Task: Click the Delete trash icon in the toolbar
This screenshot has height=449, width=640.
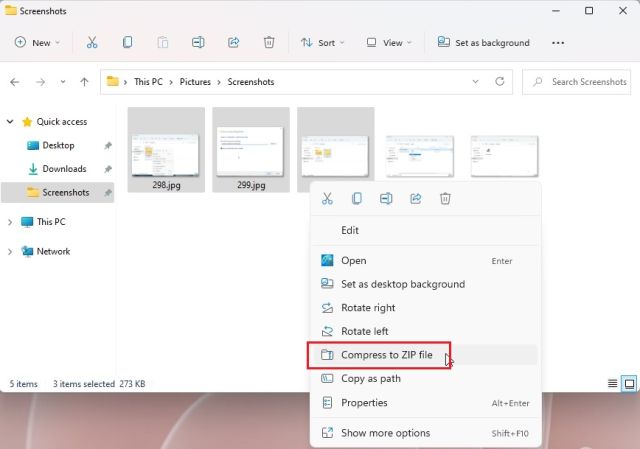Action: coord(268,43)
